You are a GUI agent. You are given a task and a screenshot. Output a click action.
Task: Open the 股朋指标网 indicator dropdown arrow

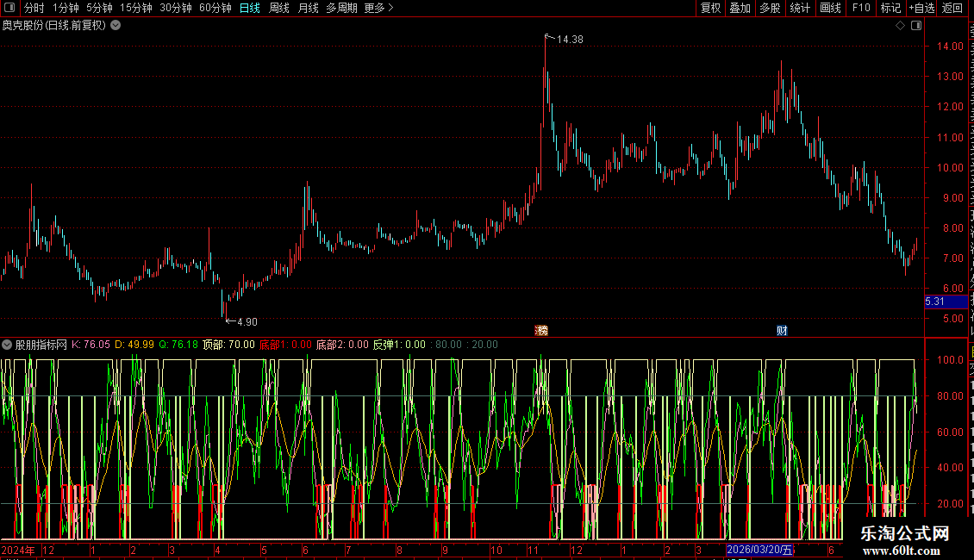pyautogui.click(x=7, y=345)
